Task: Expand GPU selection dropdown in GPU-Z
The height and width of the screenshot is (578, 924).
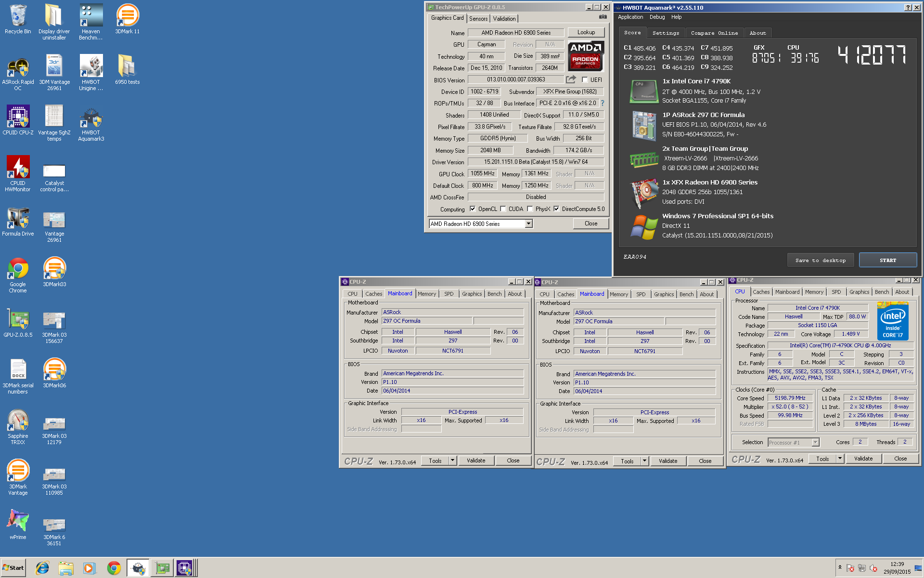Action: pos(528,223)
